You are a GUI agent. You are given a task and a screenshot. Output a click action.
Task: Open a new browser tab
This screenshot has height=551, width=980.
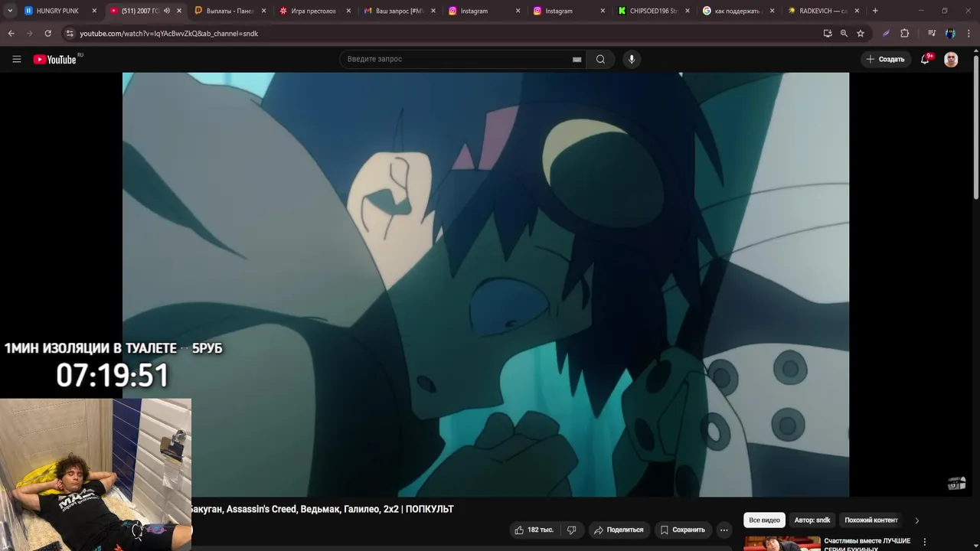(875, 11)
